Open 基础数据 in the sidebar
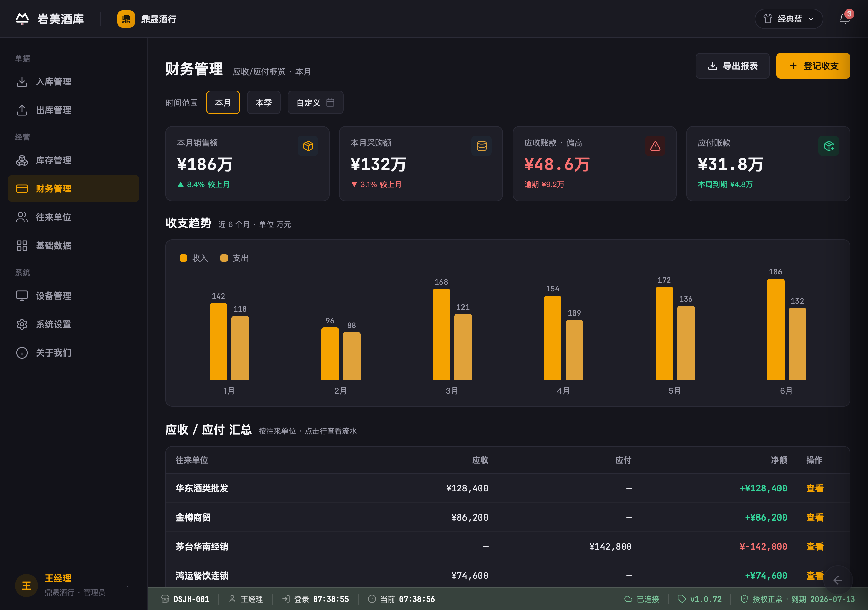The width and height of the screenshot is (868, 610). [73, 246]
